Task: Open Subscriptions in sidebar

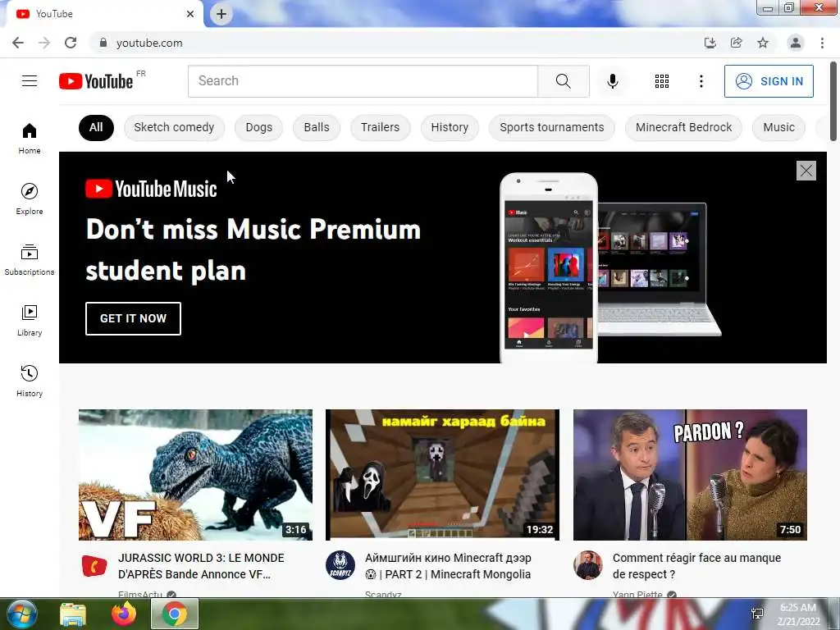Action: coord(30,260)
